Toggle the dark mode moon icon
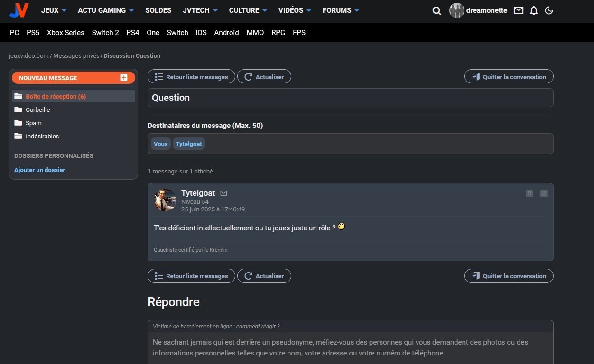594x364 pixels. (x=549, y=10)
